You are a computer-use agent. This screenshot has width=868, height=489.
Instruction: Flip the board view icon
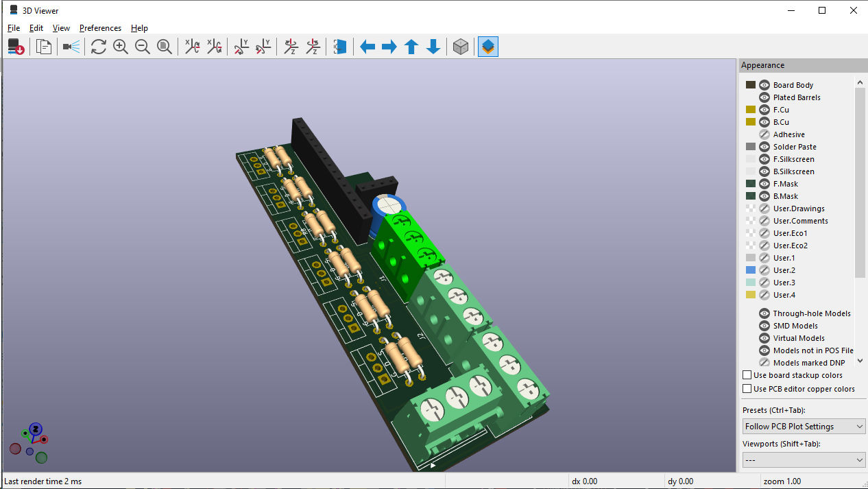(340, 47)
